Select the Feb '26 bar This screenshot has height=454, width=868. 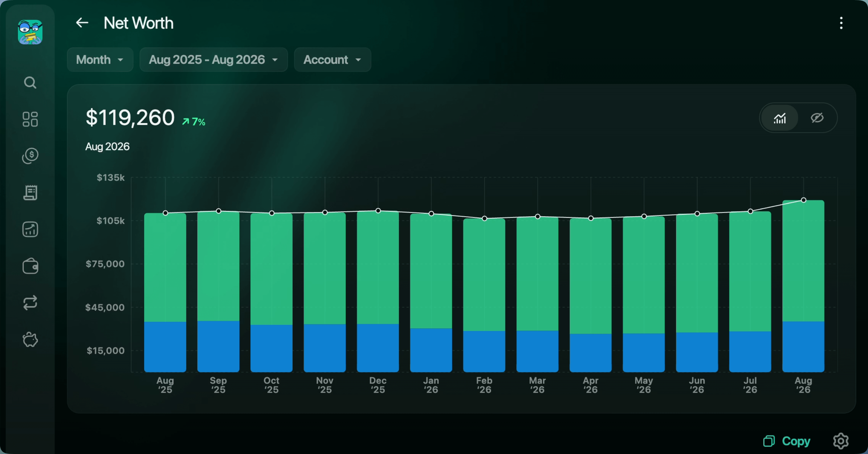click(484, 295)
